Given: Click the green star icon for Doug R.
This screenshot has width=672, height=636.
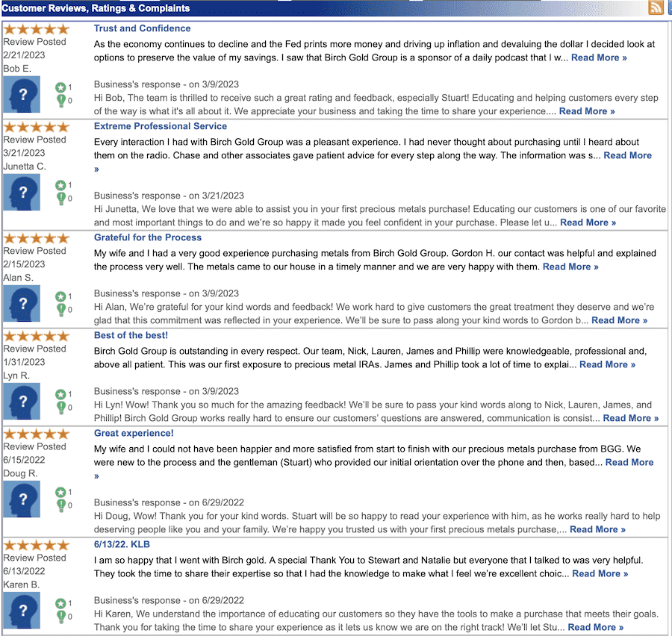Looking at the screenshot, I should coord(60,492).
